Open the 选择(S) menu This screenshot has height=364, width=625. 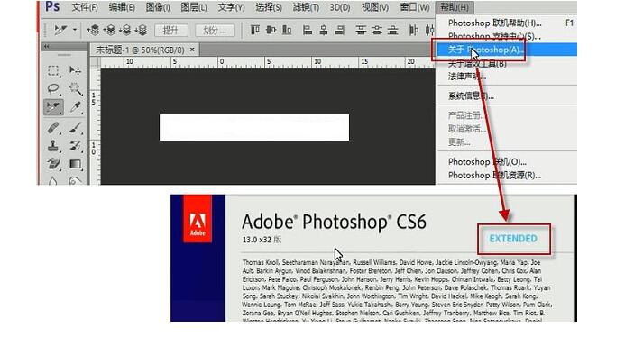[x=269, y=7]
